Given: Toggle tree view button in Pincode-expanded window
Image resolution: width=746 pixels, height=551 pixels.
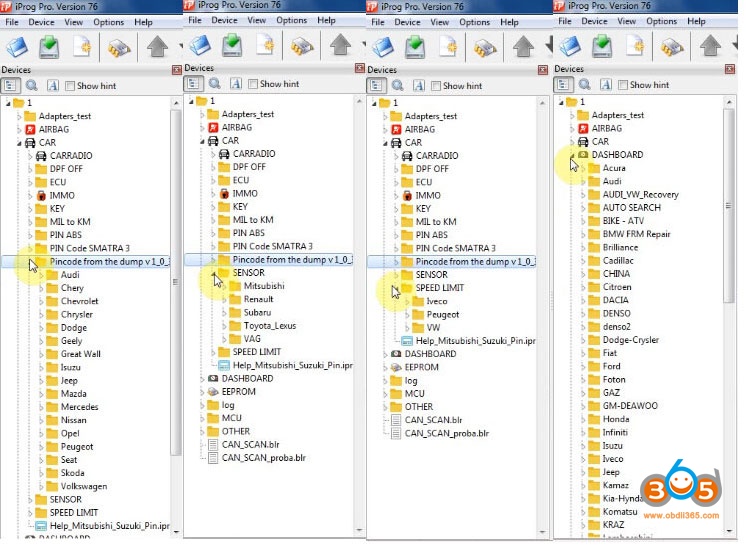Looking at the screenshot, I should pyautogui.click(x=10, y=86).
